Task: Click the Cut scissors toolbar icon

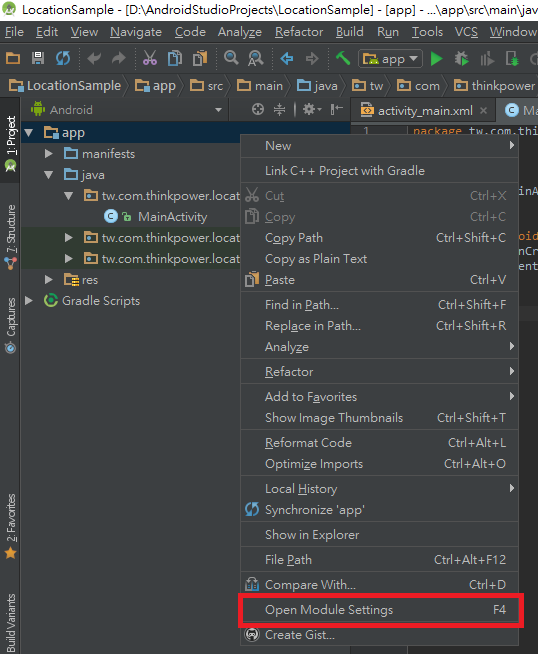Action: 150,58
